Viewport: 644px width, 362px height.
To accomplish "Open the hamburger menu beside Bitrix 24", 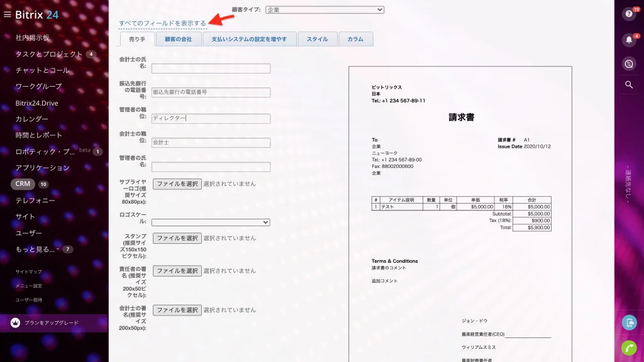I will [x=8, y=14].
